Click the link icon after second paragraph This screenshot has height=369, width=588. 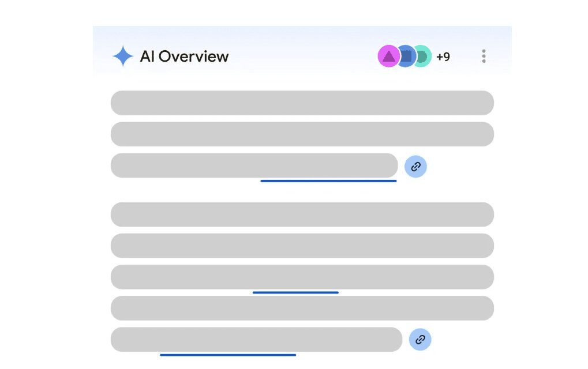click(420, 340)
